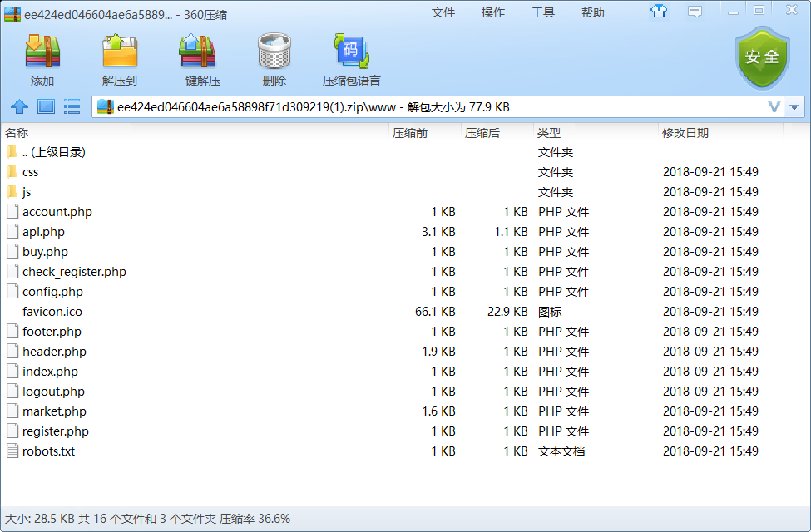This screenshot has height=532, width=811.
Task: Select footer.php file icon
Action: pyautogui.click(x=12, y=332)
